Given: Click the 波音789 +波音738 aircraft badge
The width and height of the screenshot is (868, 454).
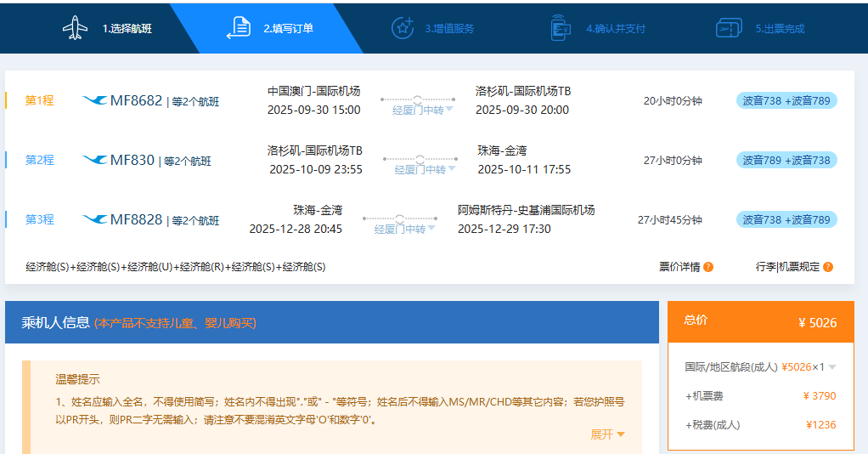Looking at the screenshot, I should click(786, 160).
